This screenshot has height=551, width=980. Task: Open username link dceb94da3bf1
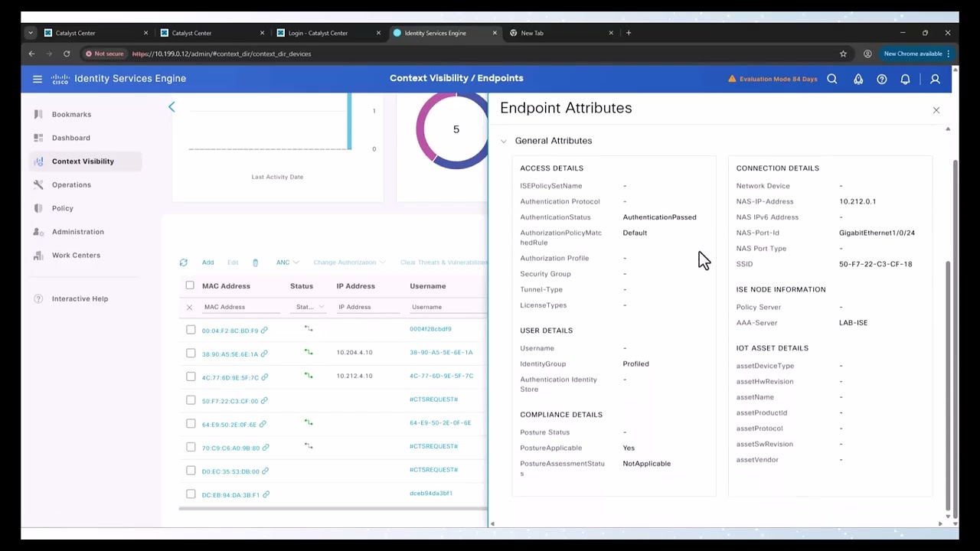pyautogui.click(x=431, y=494)
